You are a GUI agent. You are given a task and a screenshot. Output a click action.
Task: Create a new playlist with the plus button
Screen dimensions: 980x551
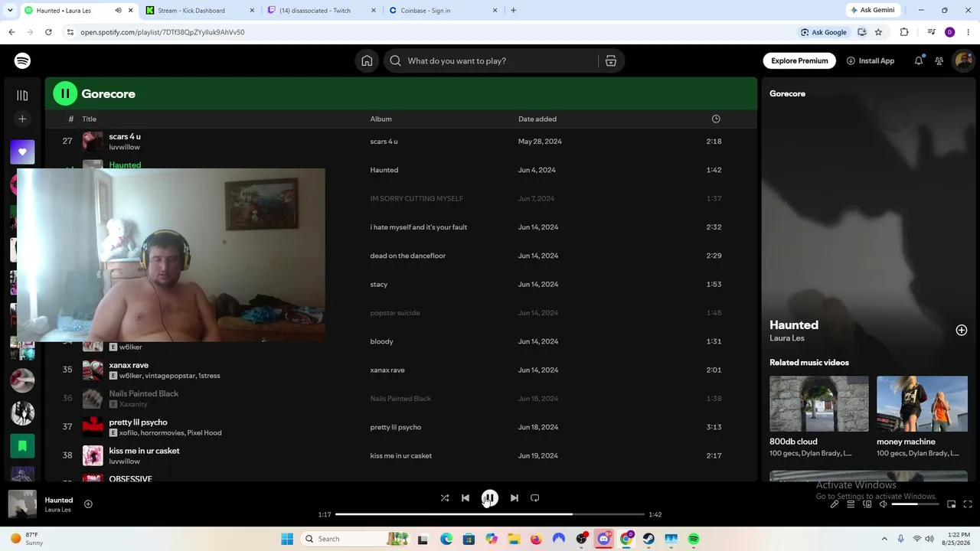pos(22,119)
